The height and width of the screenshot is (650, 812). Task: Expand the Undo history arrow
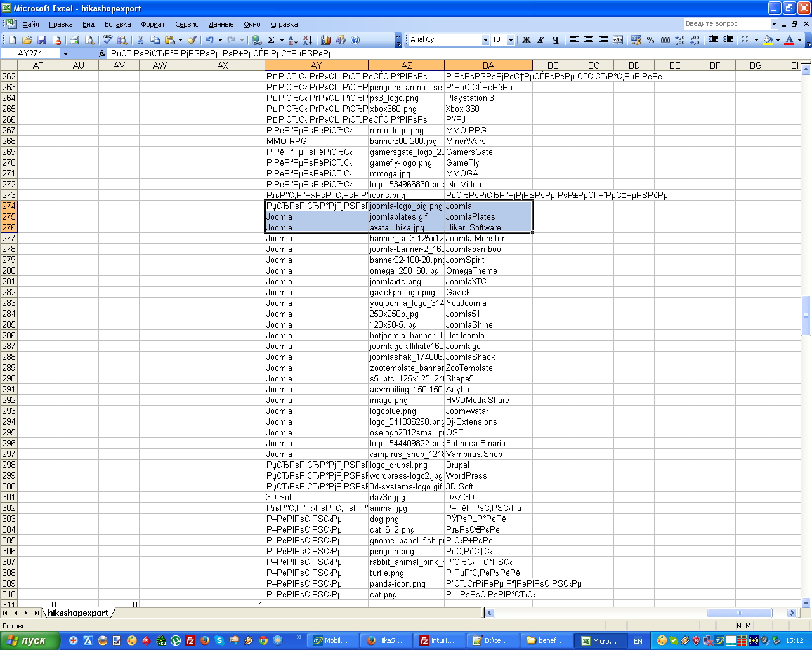click(x=220, y=40)
